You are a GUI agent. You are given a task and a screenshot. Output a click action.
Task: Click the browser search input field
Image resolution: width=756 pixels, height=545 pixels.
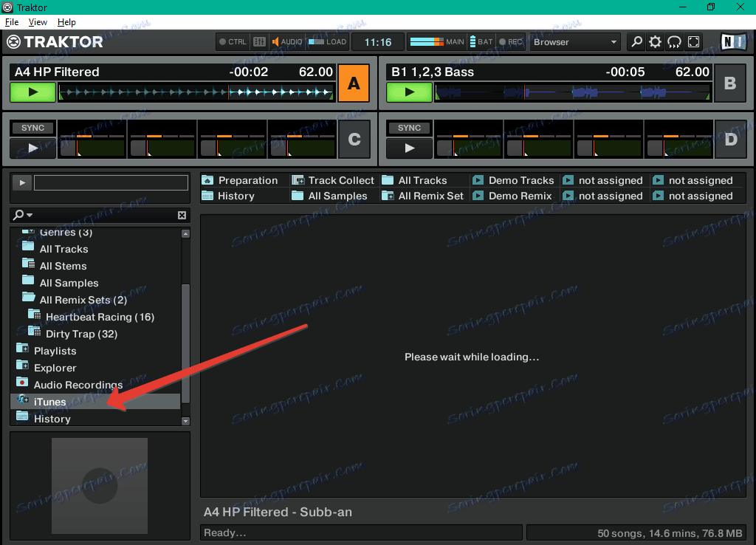tap(103, 215)
